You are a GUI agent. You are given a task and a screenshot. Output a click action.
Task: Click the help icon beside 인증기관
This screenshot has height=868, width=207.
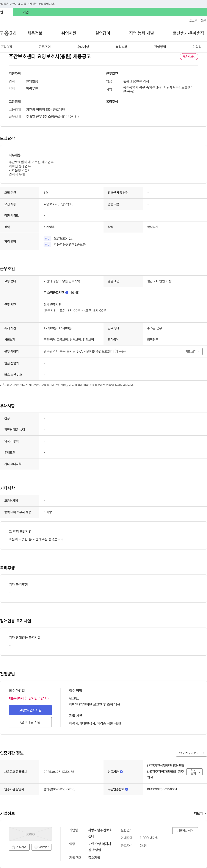121,772
